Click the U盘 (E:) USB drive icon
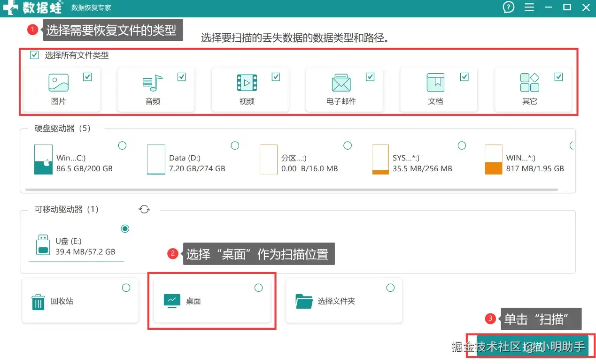 click(x=43, y=245)
